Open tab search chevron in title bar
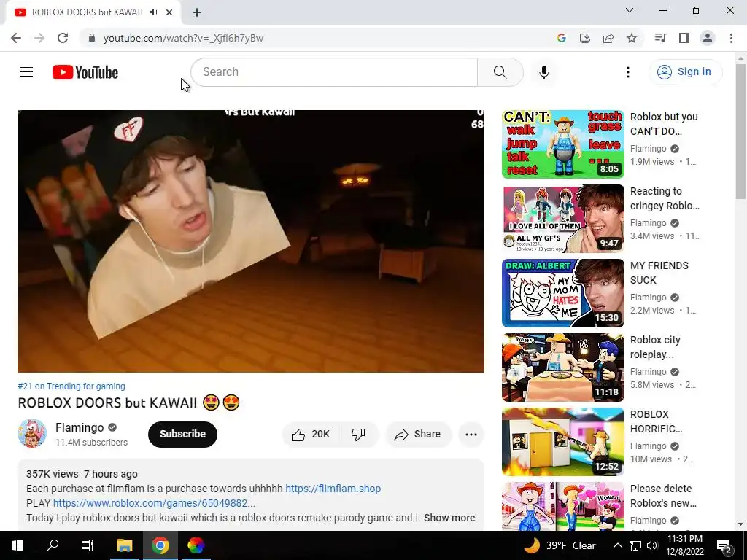This screenshot has height=560, width=747. [630, 10]
